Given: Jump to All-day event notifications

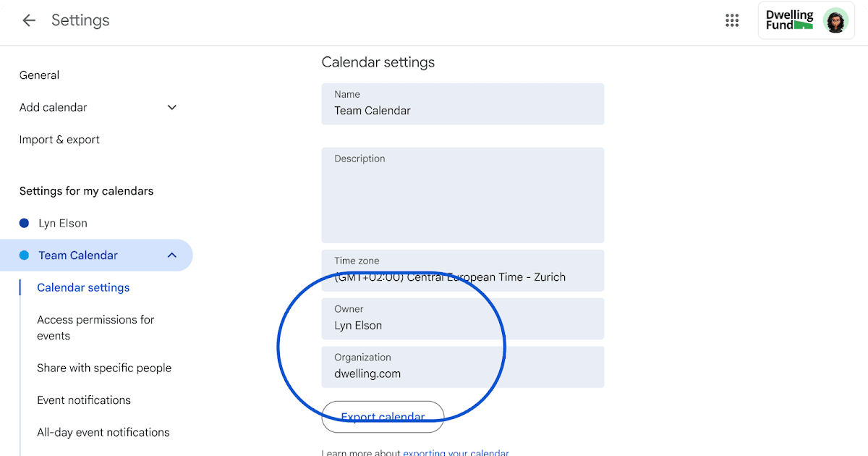Looking at the screenshot, I should click(103, 432).
